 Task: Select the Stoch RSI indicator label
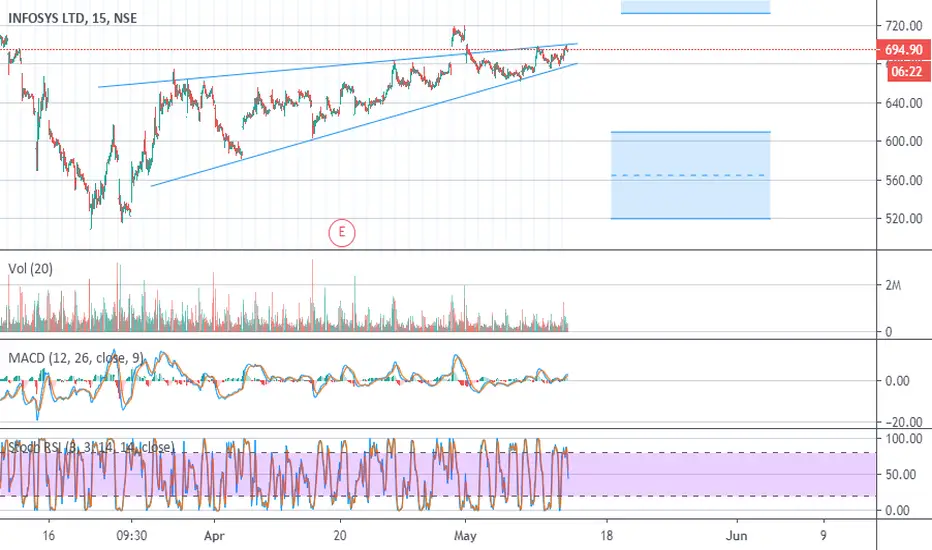[91, 447]
